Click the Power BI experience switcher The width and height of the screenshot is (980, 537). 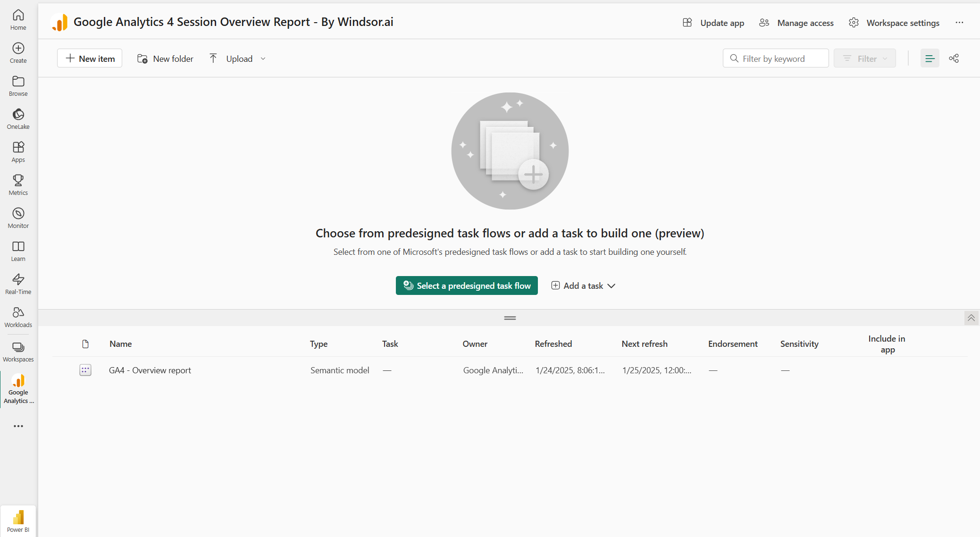(18, 521)
